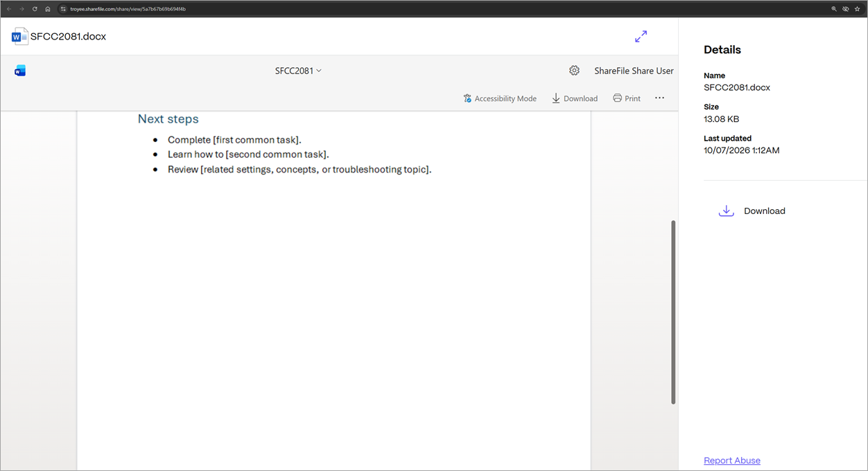The width and height of the screenshot is (868, 471).
Task: Turn on Accessibility Mode
Action: point(500,98)
